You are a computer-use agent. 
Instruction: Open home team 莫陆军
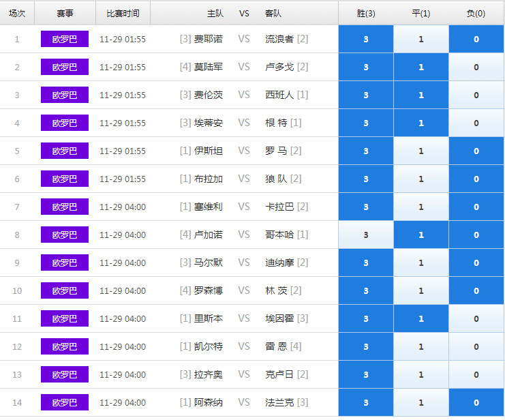pyautogui.click(x=209, y=67)
